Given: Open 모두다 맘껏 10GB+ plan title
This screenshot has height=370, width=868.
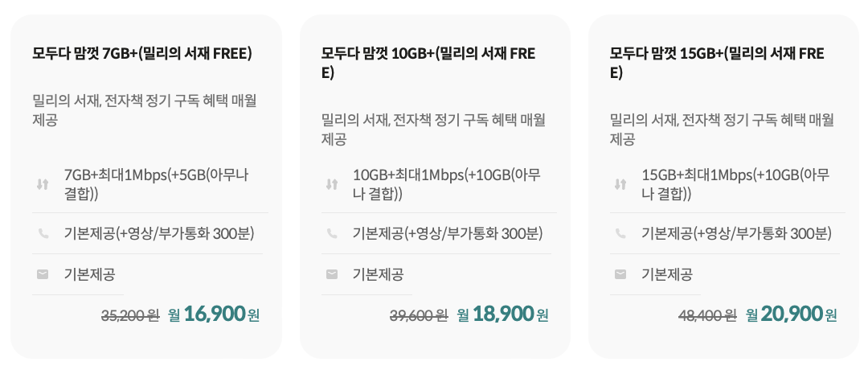Looking at the screenshot, I should pos(428,64).
